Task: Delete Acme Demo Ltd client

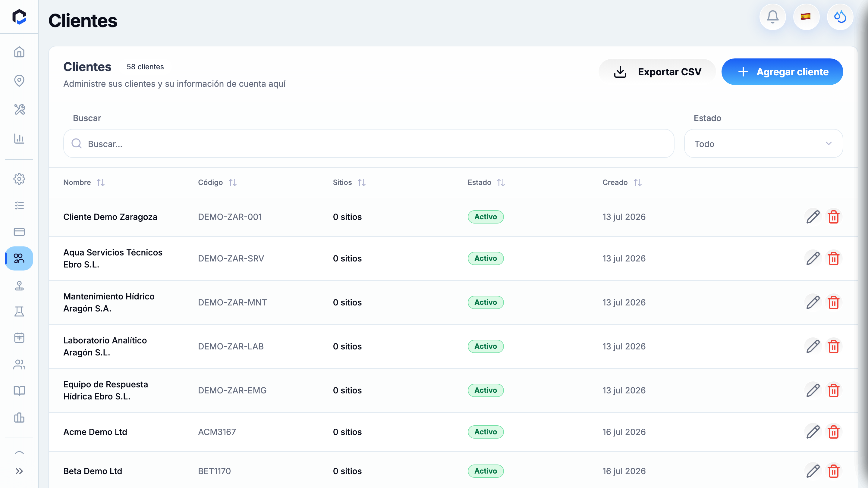Action: pos(834,432)
